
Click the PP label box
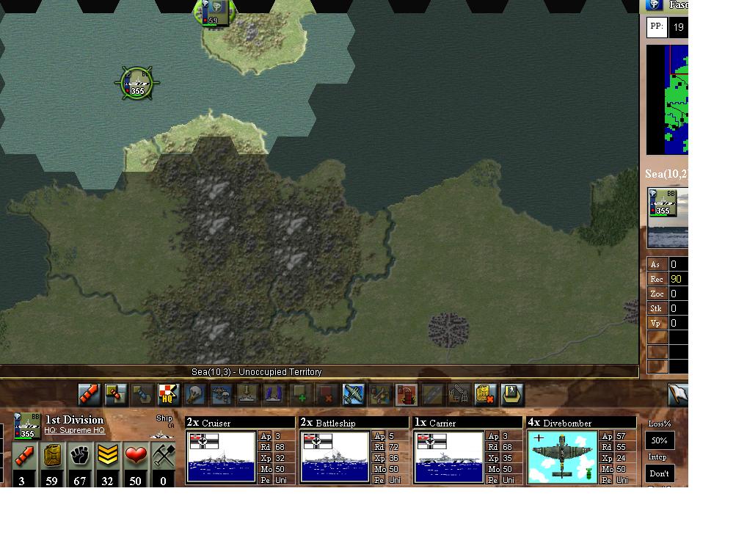(x=657, y=27)
